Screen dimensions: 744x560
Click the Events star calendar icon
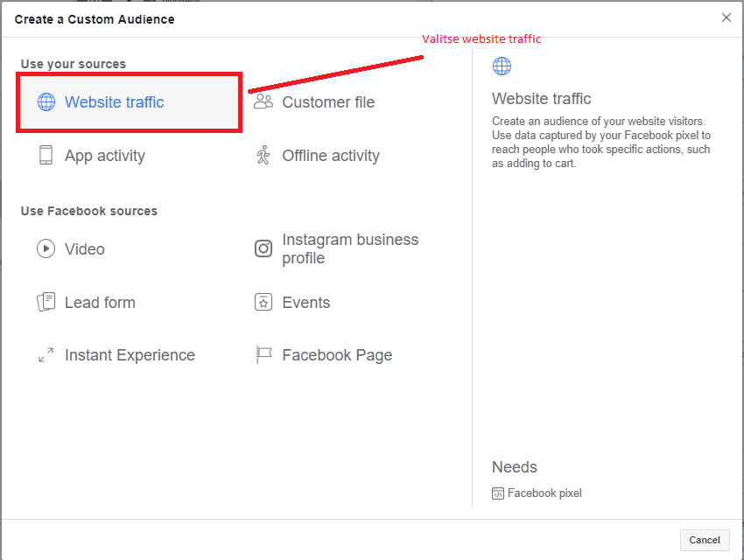263,302
